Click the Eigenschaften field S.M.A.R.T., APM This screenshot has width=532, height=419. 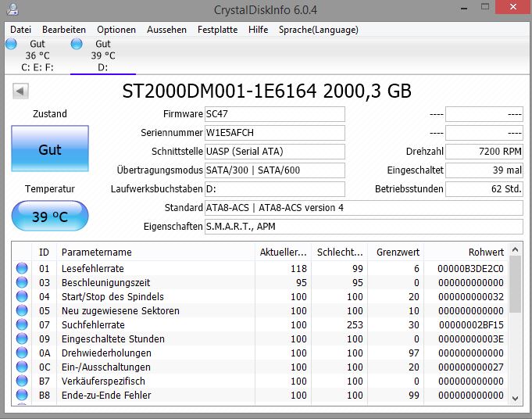click(x=364, y=227)
